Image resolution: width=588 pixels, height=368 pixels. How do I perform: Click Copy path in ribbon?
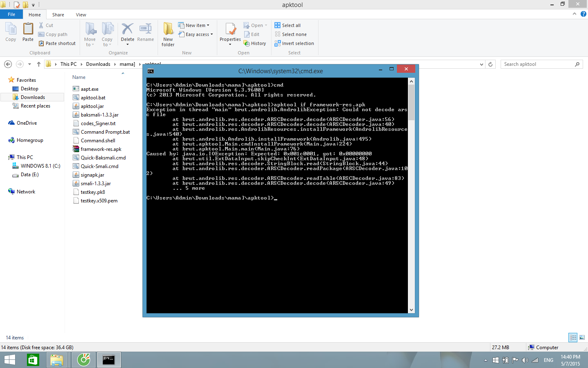(53, 34)
